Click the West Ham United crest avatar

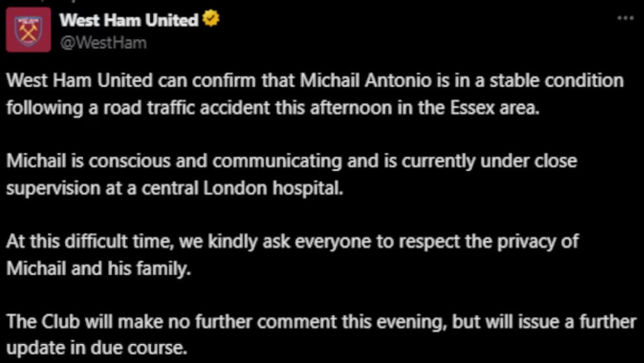28,30
